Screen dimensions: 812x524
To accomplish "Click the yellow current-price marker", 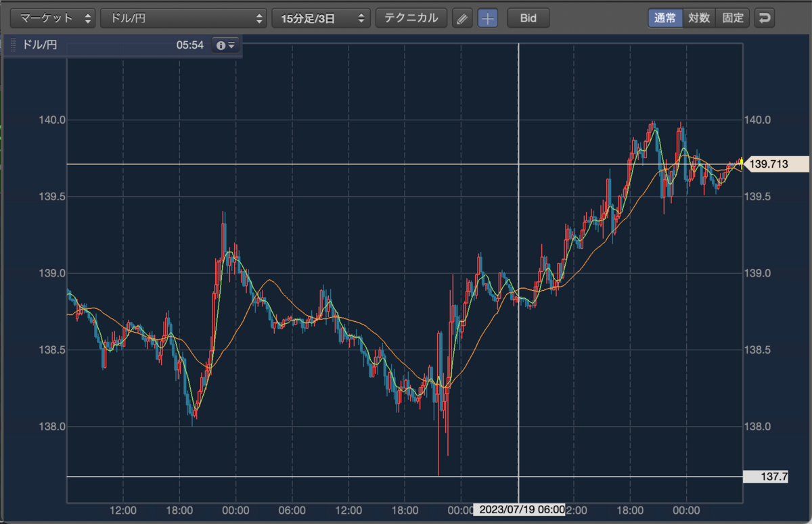I will click(x=742, y=162).
